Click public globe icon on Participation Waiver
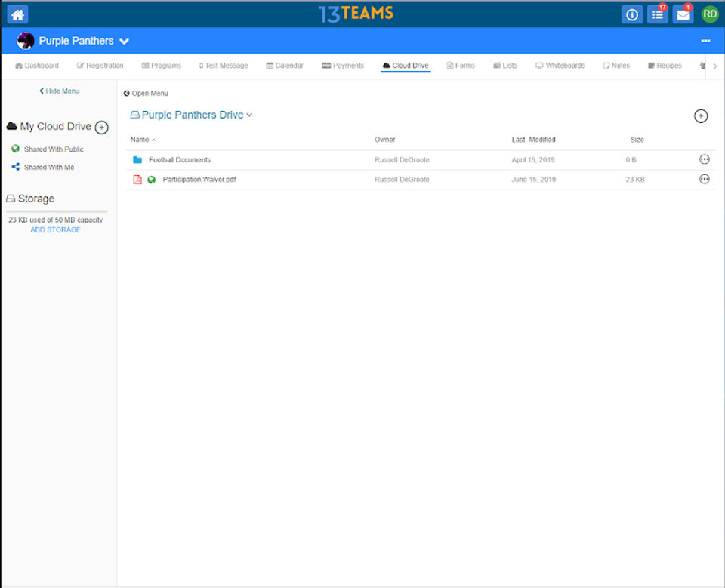The height and width of the screenshot is (588, 725). 151,180
